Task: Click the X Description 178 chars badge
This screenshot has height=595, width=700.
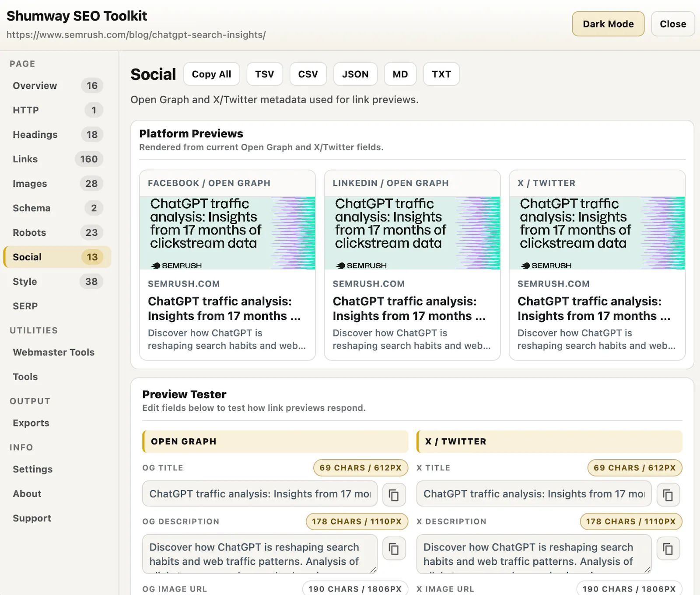Action: [x=631, y=521]
